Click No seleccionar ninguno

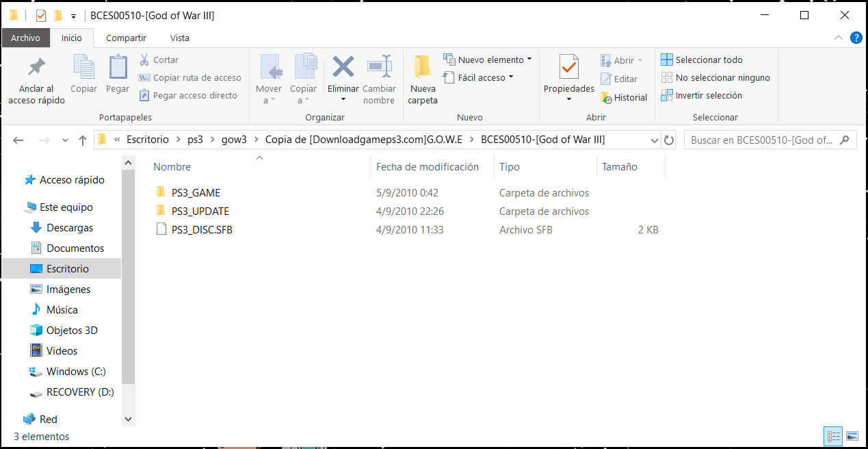point(715,78)
